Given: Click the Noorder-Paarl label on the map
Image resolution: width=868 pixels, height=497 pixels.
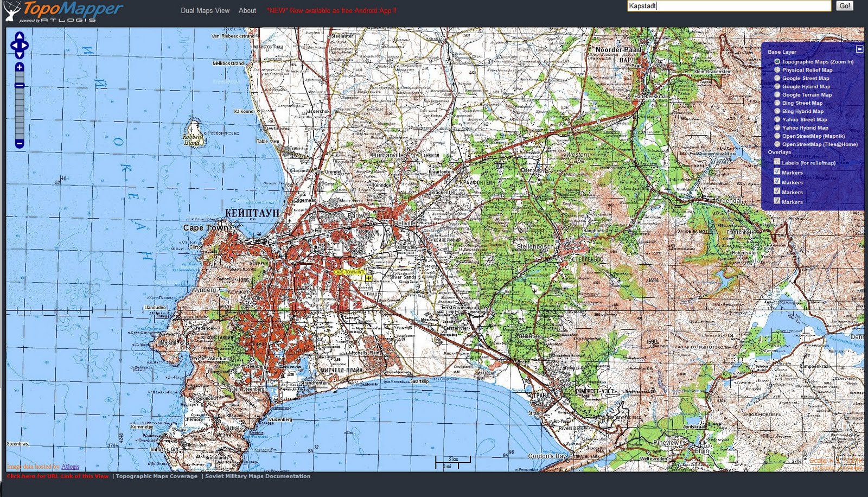Looking at the screenshot, I should pos(618,49).
